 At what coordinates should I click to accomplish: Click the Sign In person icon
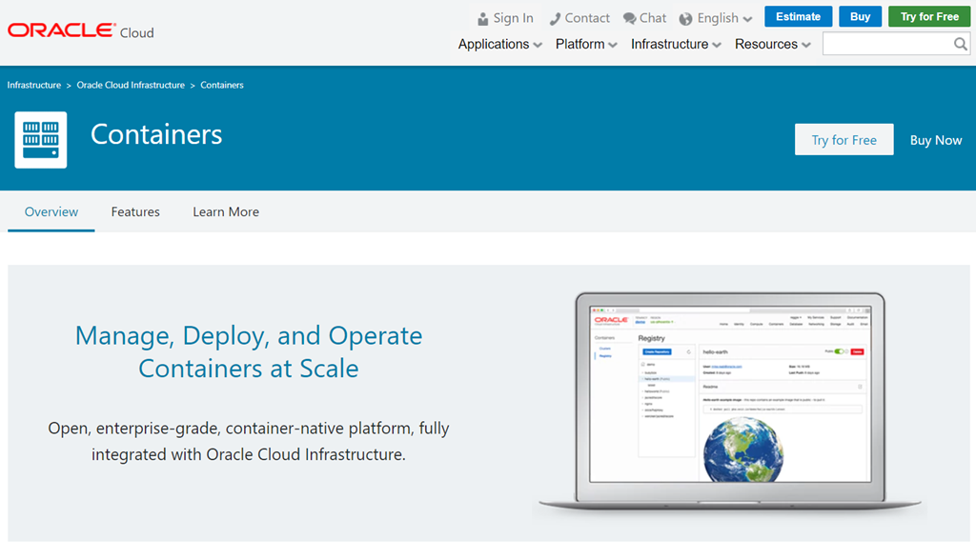click(x=483, y=19)
